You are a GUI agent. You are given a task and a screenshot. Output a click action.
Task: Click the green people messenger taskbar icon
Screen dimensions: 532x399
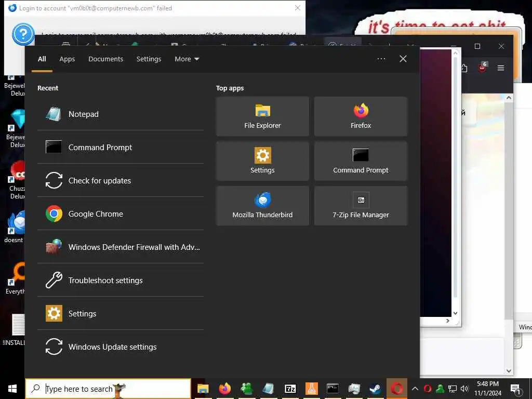(246, 389)
